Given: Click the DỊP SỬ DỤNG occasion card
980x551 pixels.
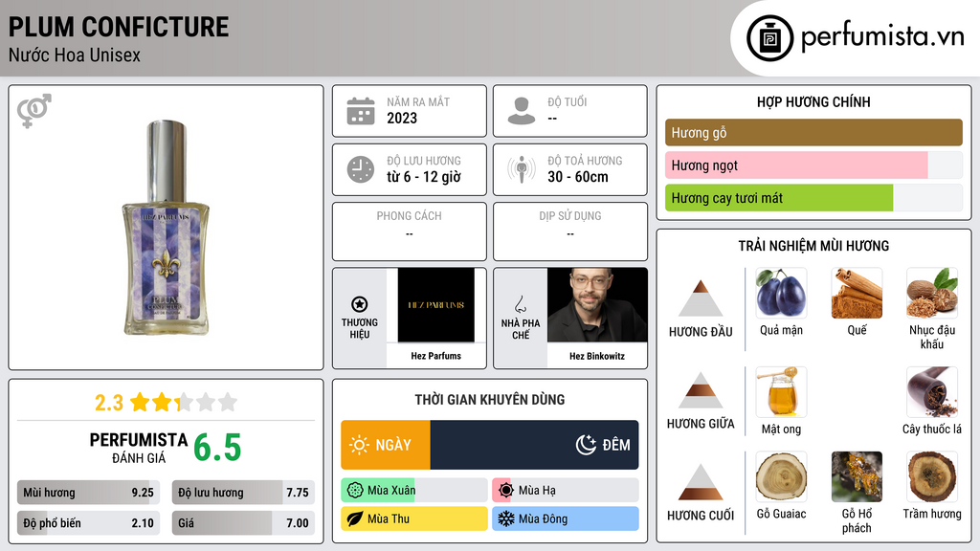Looking at the screenshot, I should click(x=570, y=231).
